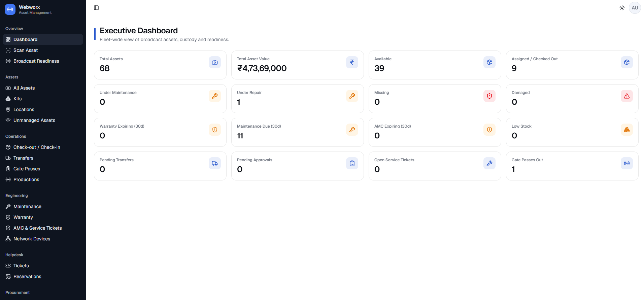
Task: Click the box icon on Available card
Action: (x=489, y=62)
